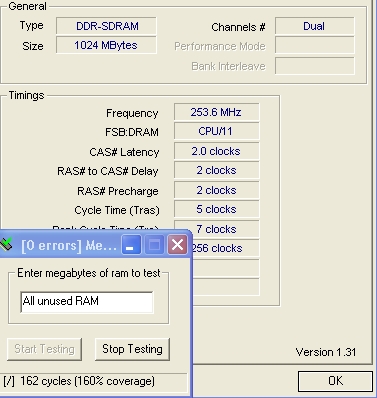This screenshot has width=377, height=398.
Task: Click the Dual Channels value field
Action: 314,26
